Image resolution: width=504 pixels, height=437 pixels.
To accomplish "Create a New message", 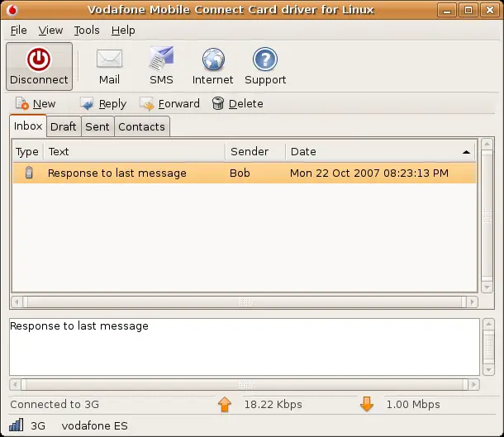I will point(36,104).
